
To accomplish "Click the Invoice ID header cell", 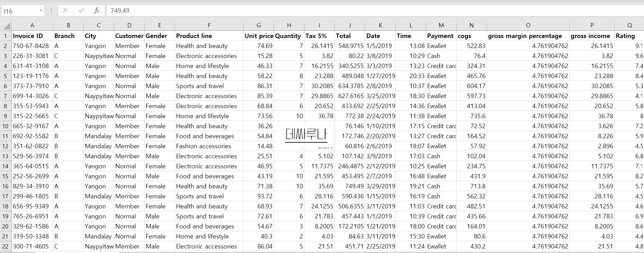I will [x=32, y=36].
